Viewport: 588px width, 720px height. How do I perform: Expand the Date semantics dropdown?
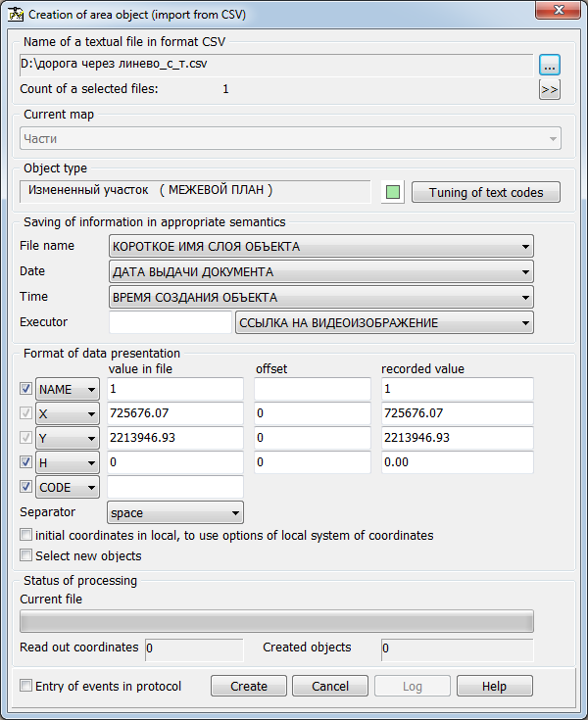click(x=321, y=272)
